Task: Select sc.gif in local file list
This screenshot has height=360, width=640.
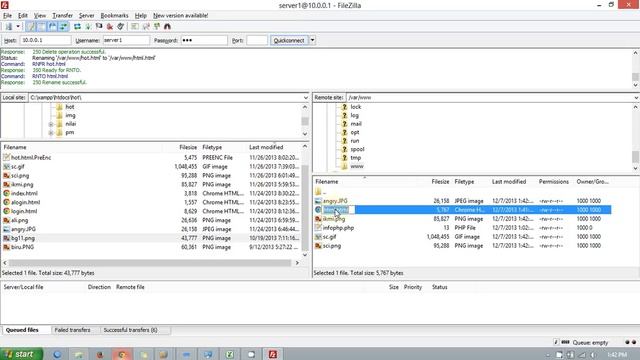Action: (x=18, y=167)
